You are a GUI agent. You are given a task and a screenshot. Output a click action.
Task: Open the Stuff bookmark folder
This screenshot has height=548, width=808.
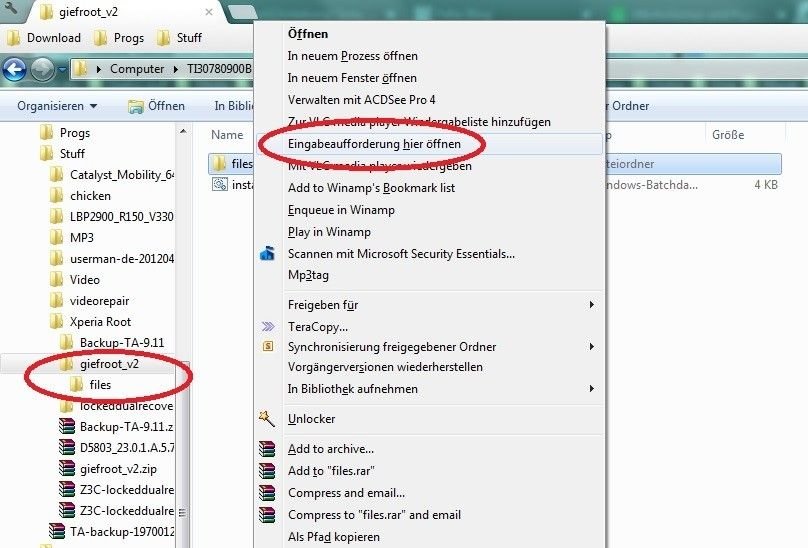[179, 38]
